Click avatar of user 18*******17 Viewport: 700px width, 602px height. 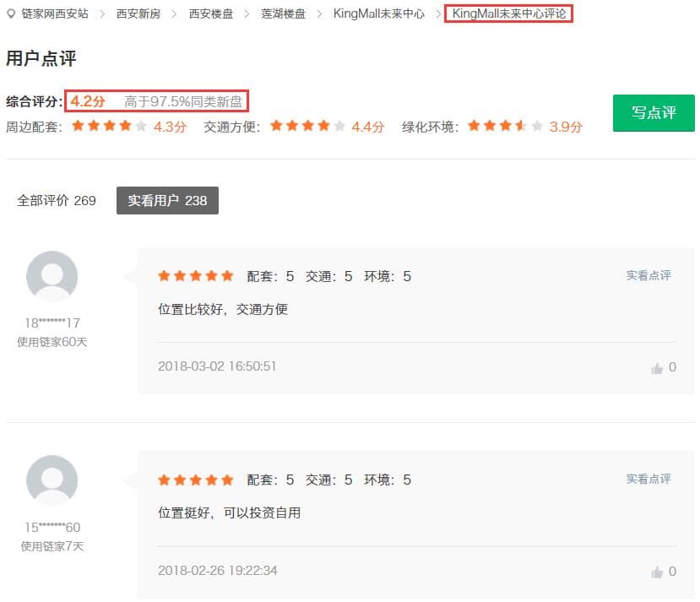tap(52, 277)
